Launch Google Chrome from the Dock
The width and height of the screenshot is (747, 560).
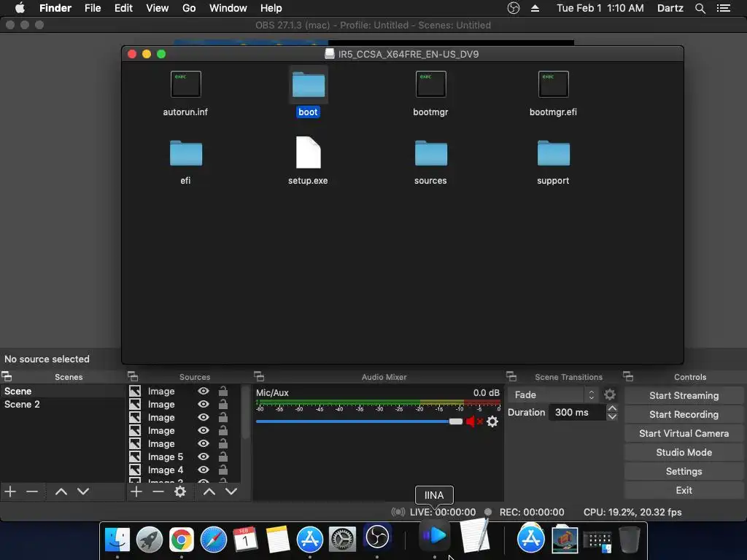click(x=181, y=540)
